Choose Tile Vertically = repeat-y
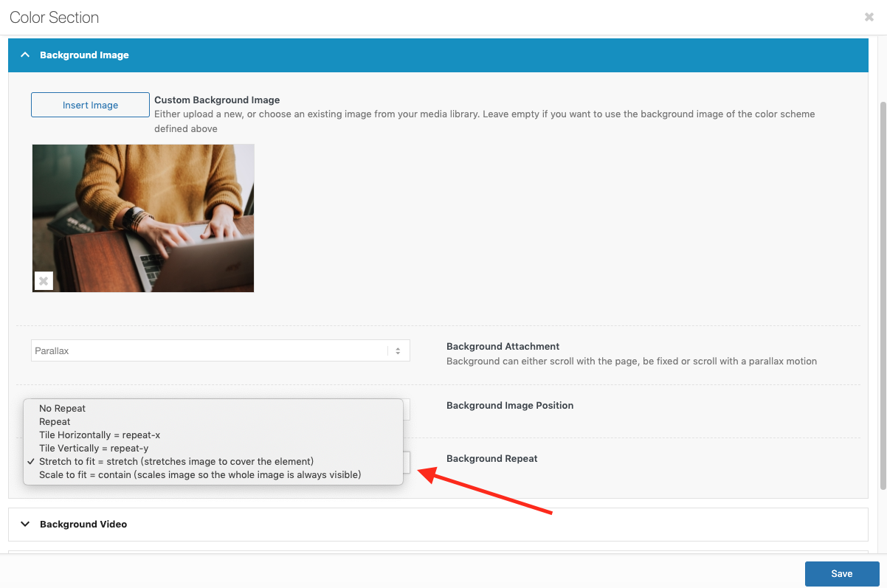This screenshot has width=887, height=588. (x=213, y=448)
